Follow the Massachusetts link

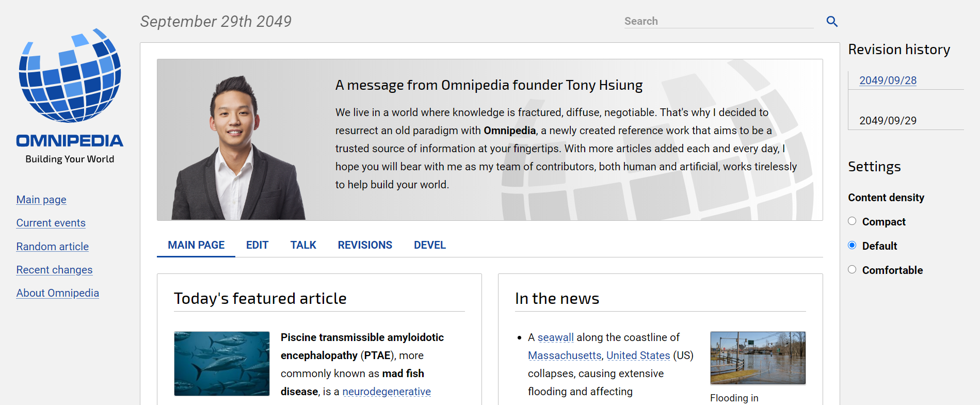(565, 355)
